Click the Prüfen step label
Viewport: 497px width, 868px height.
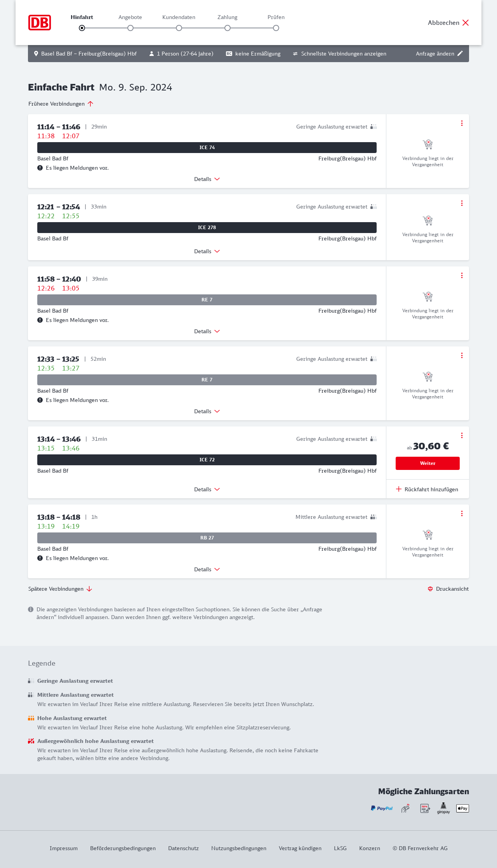[x=276, y=17]
